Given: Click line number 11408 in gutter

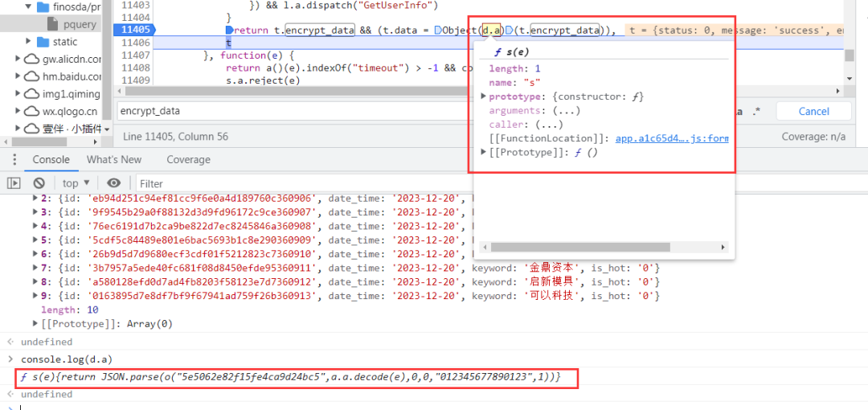Looking at the screenshot, I should [135, 68].
